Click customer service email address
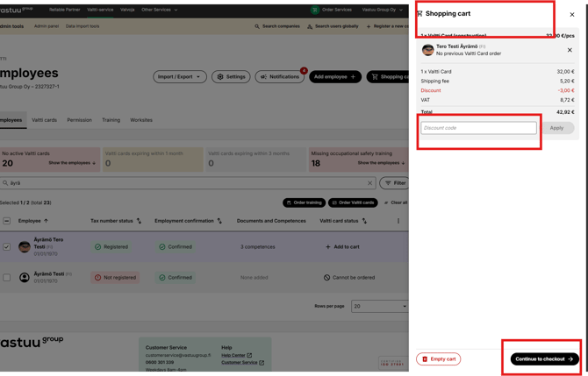Screen dimensions: 588x376 click(178, 355)
